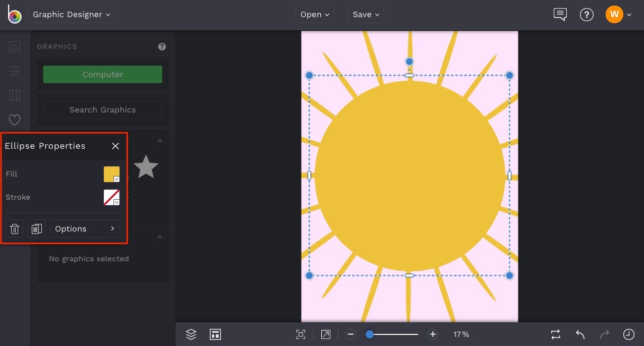Expand the Fill color dropdown arrow
The width and height of the screenshot is (644, 346).
[116, 180]
